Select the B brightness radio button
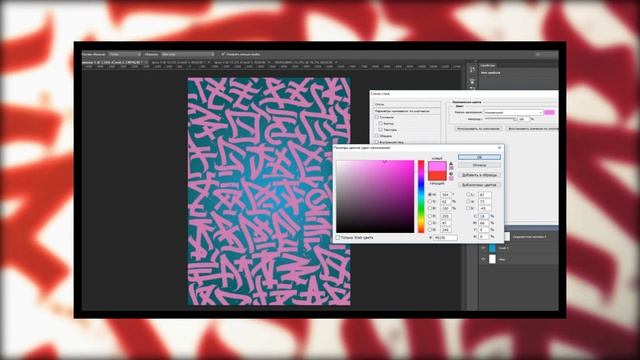Image resolution: width=640 pixels, height=360 pixels. [x=430, y=208]
